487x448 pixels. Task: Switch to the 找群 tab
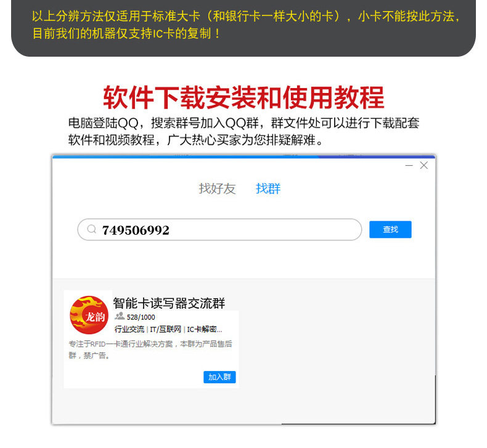[x=268, y=189]
